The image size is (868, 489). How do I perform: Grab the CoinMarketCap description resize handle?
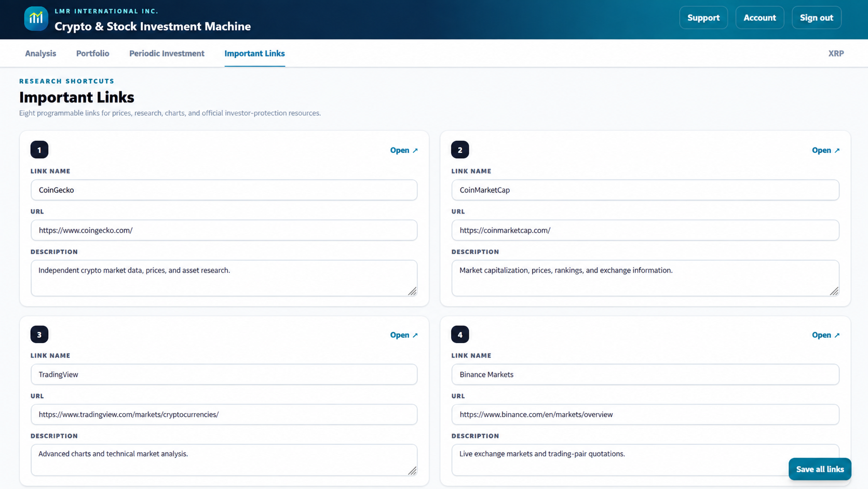pyautogui.click(x=834, y=291)
